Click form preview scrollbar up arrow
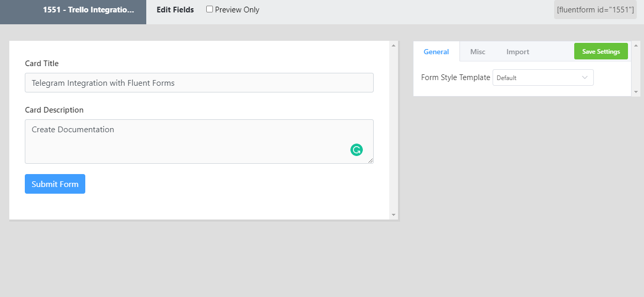The width and height of the screenshot is (644, 297). point(393,45)
